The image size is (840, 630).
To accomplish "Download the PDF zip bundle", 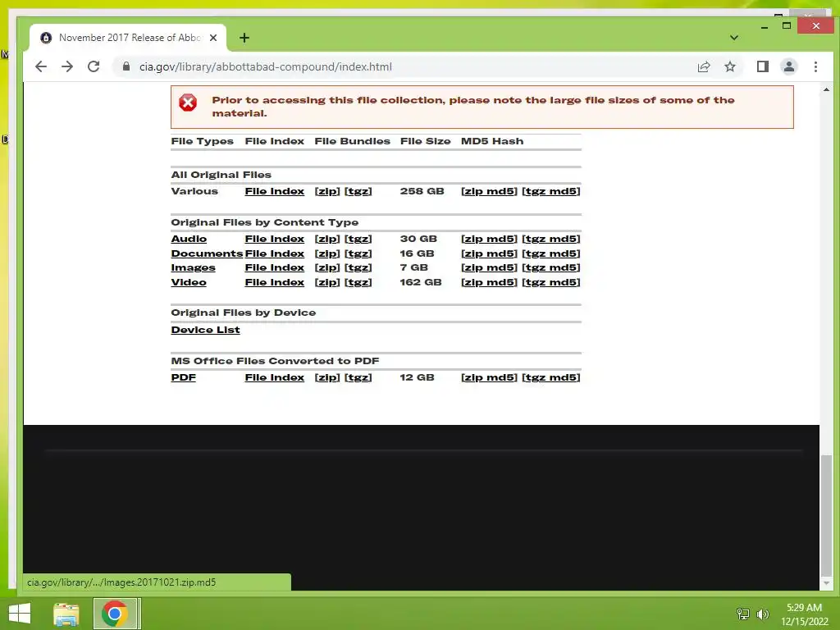I will coord(327,377).
